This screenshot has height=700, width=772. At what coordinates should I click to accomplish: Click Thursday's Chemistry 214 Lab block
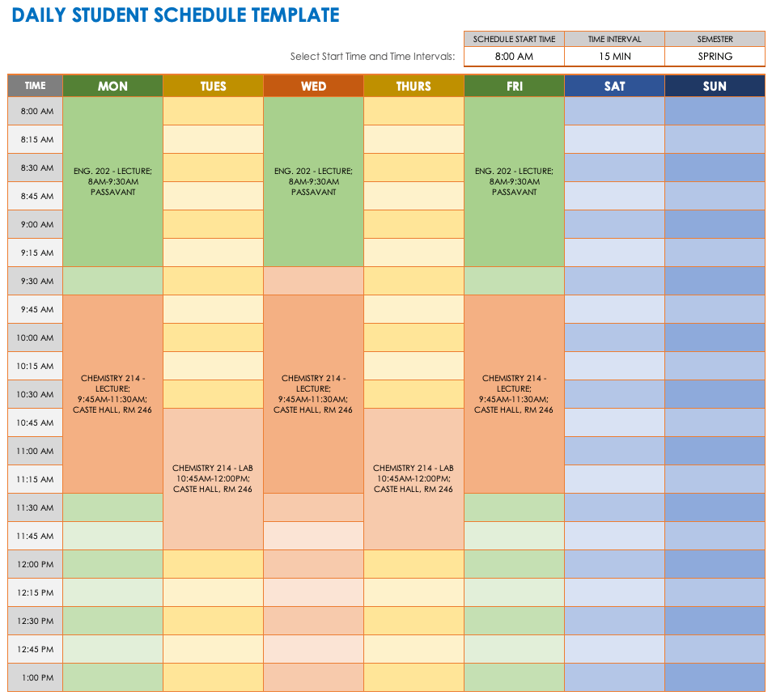[414, 478]
